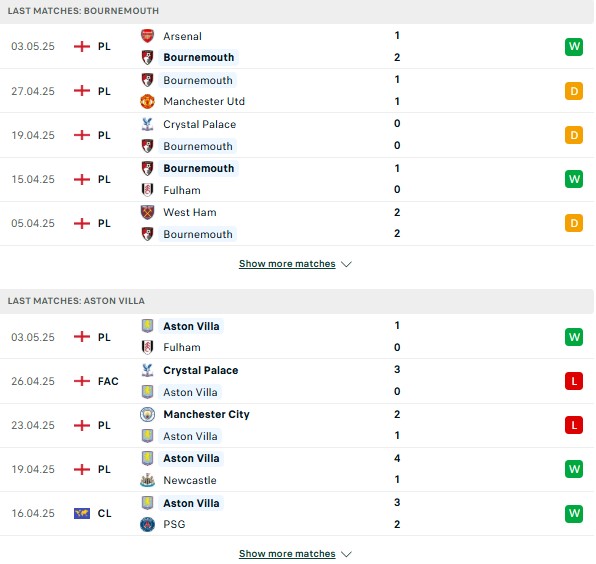Select the Last Matches: Bournemouth header
This screenshot has height=564, width=596.
[x=296, y=11]
